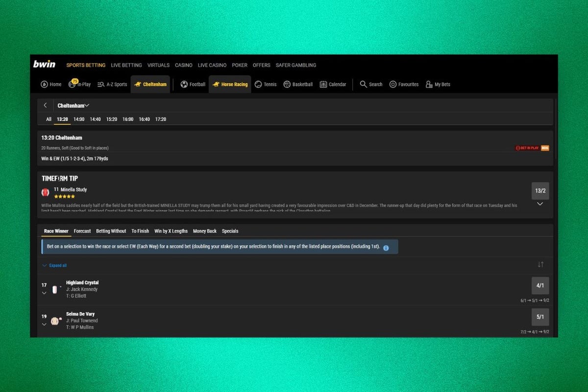Open Tennis from the sports bar
The image size is (588, 392).
click(x=258, y=84)
